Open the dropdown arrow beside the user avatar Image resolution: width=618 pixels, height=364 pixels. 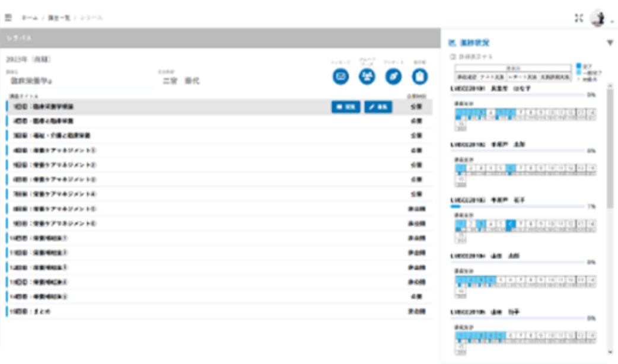tap(611, 21)
